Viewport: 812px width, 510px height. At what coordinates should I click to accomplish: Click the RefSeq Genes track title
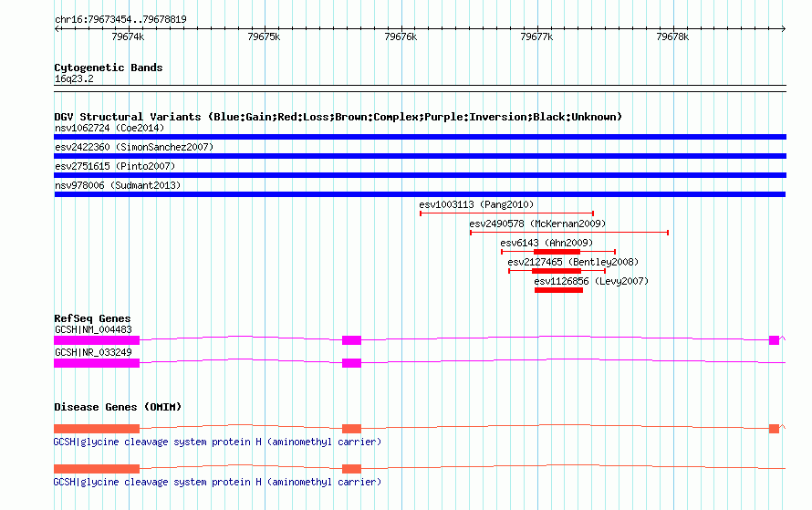click(x=92, y=318)
